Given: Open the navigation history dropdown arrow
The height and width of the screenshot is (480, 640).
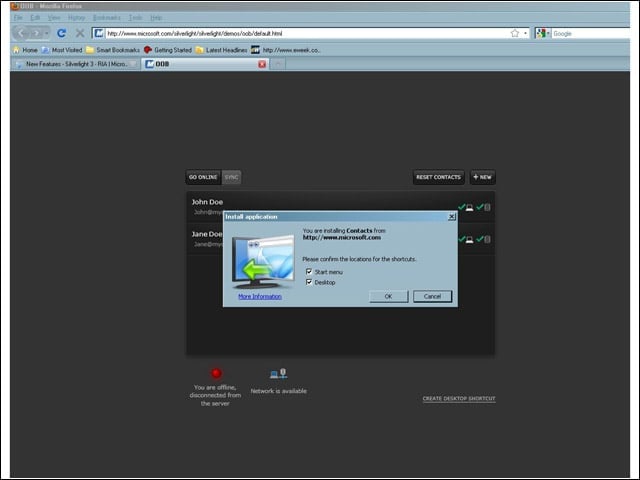Looking at the screenshot, I should tap(47, 33).
